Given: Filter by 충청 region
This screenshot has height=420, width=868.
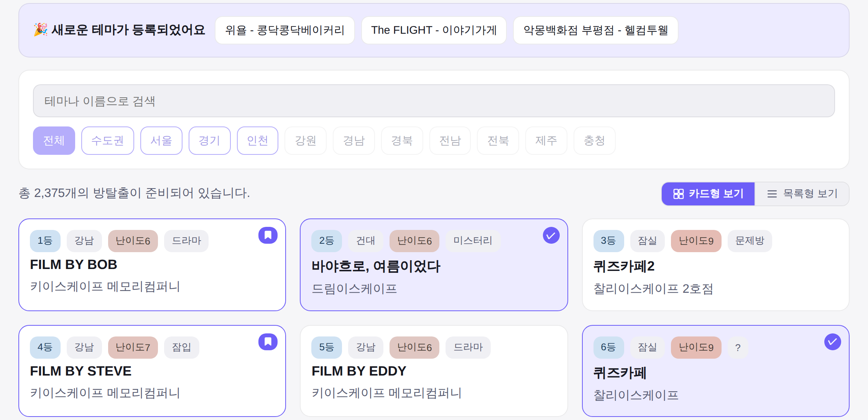Looking at the screenshot, I should pyautogui.click(x=595, y=141).
